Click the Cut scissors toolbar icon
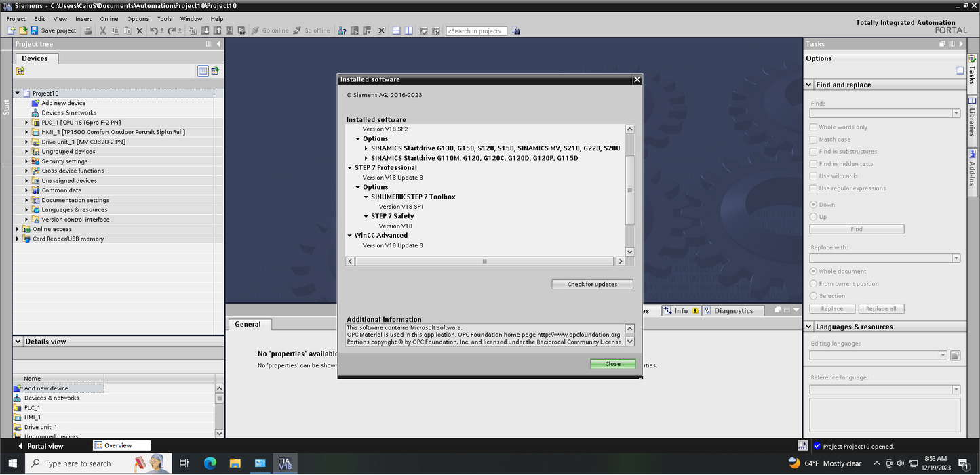Screen dimensions: 980x475 [103, 30]
